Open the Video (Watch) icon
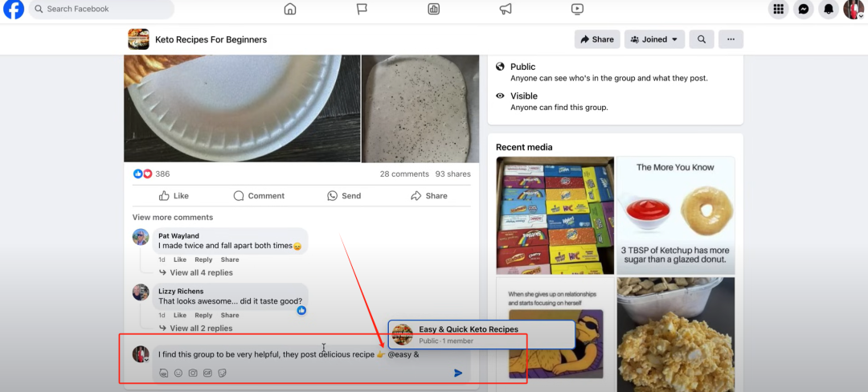The image size is (868, 392). [577, 9]
